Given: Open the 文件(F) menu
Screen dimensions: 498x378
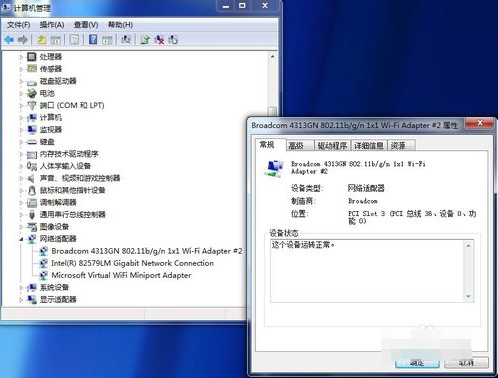Looking at the screenshot, I should pos(19,25).
